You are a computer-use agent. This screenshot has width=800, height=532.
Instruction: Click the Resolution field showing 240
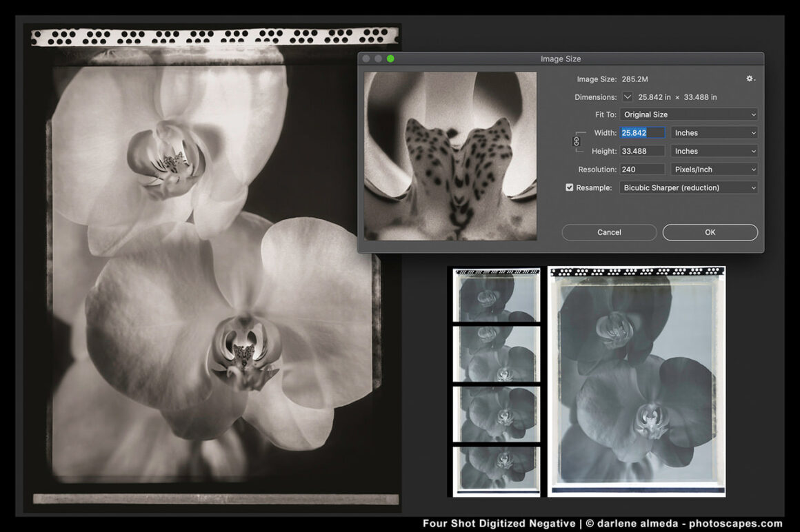point(642,170)
